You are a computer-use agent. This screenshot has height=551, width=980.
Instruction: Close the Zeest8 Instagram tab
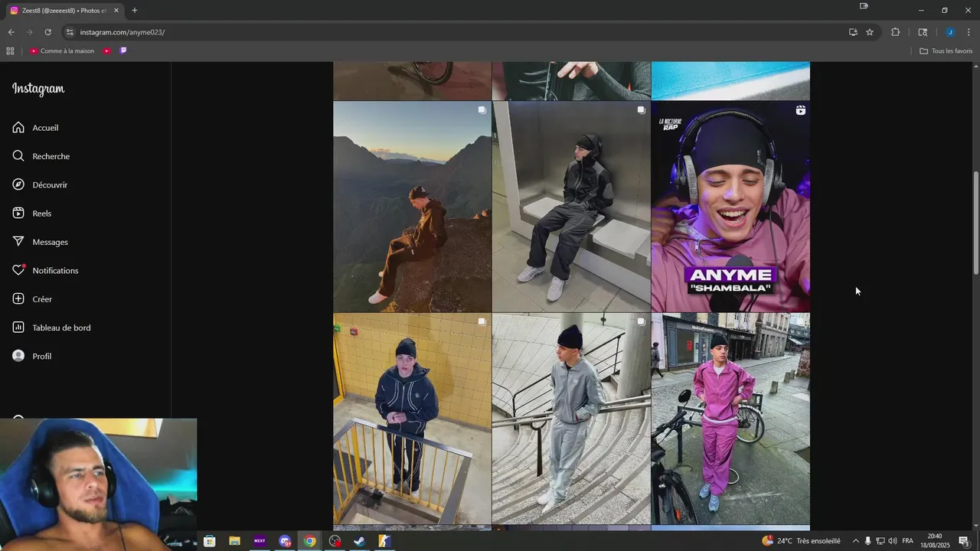tap(116, 11)
